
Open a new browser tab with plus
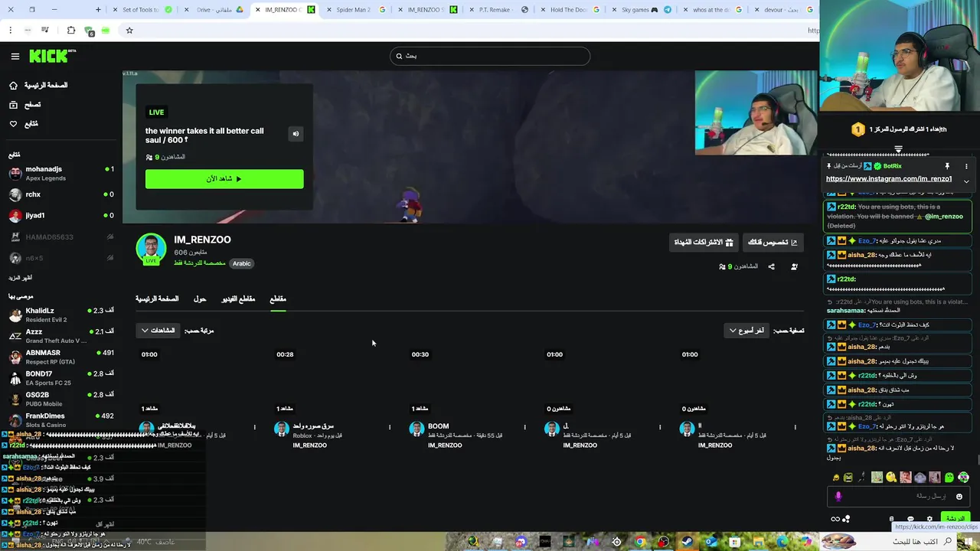point(98,10)
